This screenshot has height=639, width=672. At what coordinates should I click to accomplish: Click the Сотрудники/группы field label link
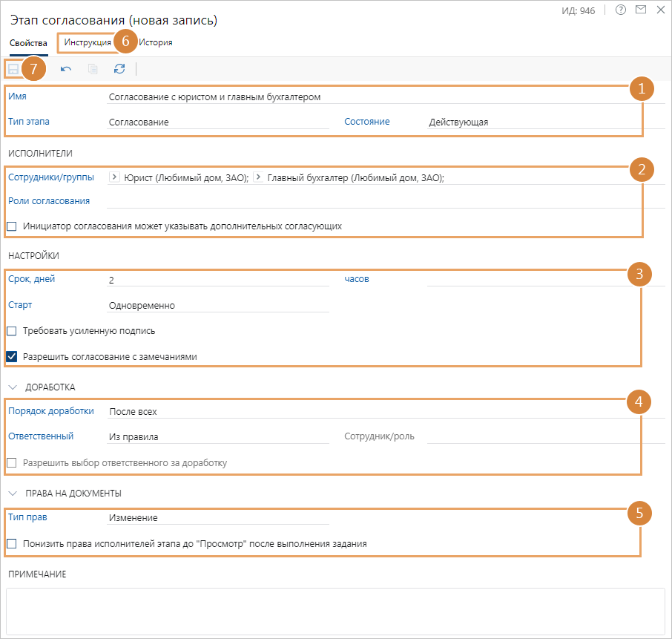tap(51, 177)
